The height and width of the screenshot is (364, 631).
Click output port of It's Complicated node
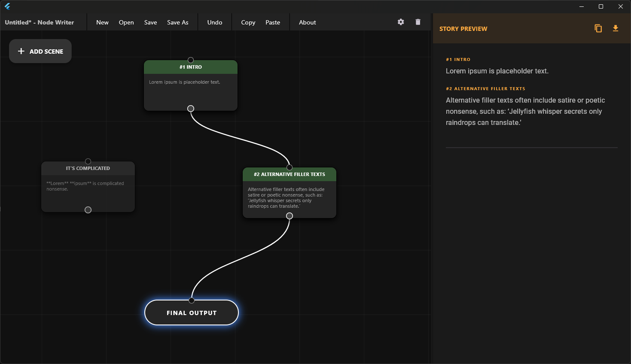point(88,210)
